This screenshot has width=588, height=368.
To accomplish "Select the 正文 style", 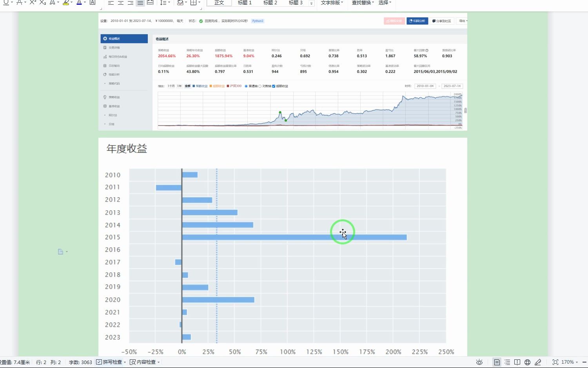I will pos(219,2).
